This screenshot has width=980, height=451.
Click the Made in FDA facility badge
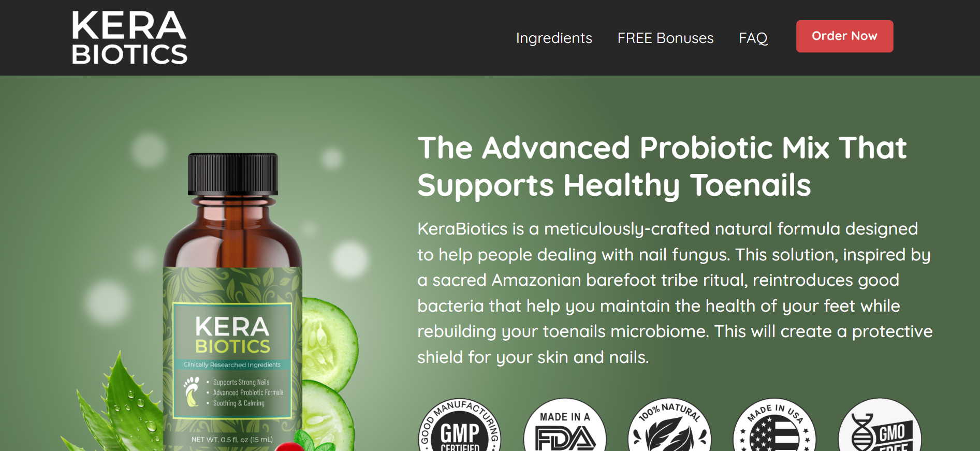point(565,425)
